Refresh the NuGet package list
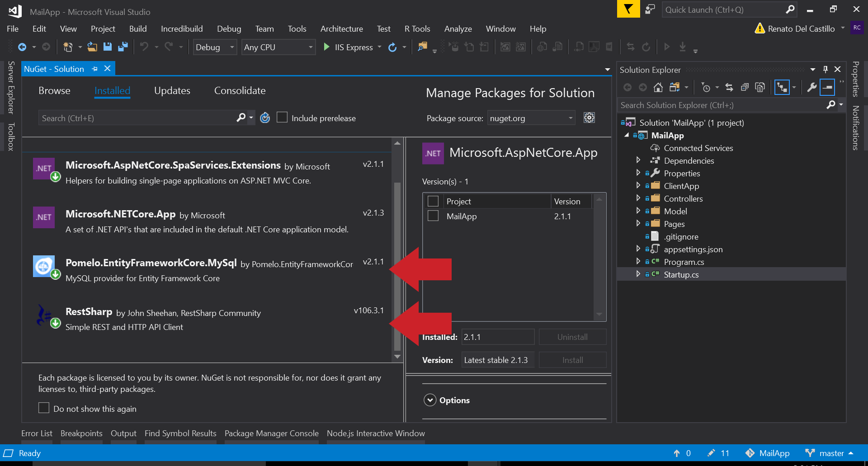 tap(265, 118)
